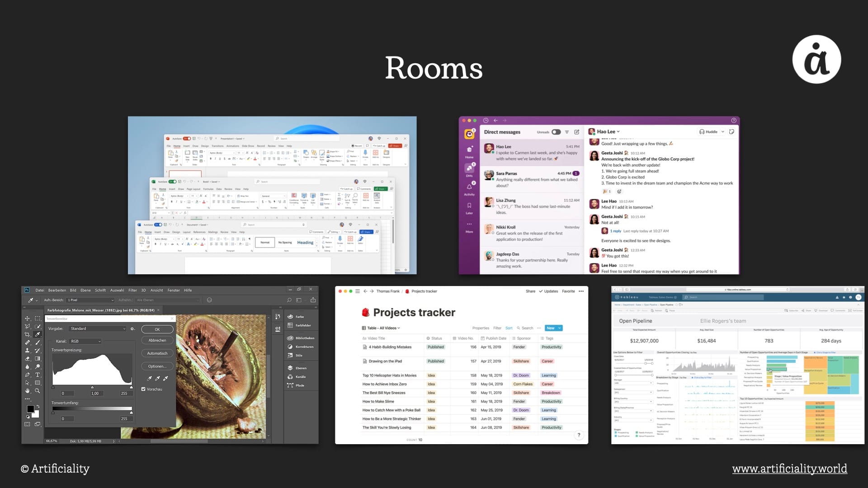Select the Crop tool in Photoshop's toolbar

(x=28, y=334)
